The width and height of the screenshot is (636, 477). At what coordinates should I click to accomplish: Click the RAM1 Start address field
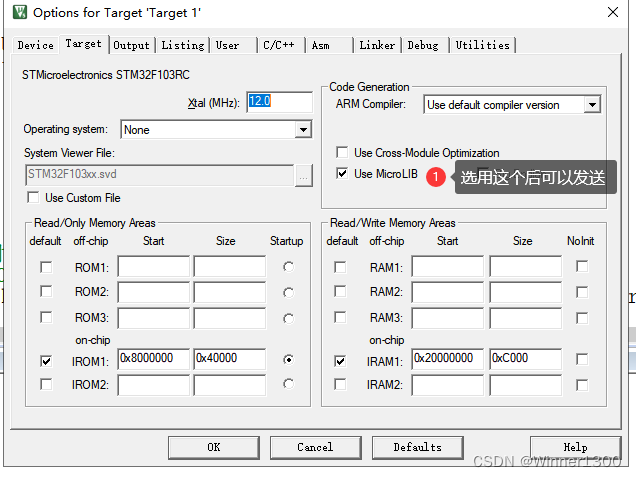pyautogui.click(x=448, y=266)
